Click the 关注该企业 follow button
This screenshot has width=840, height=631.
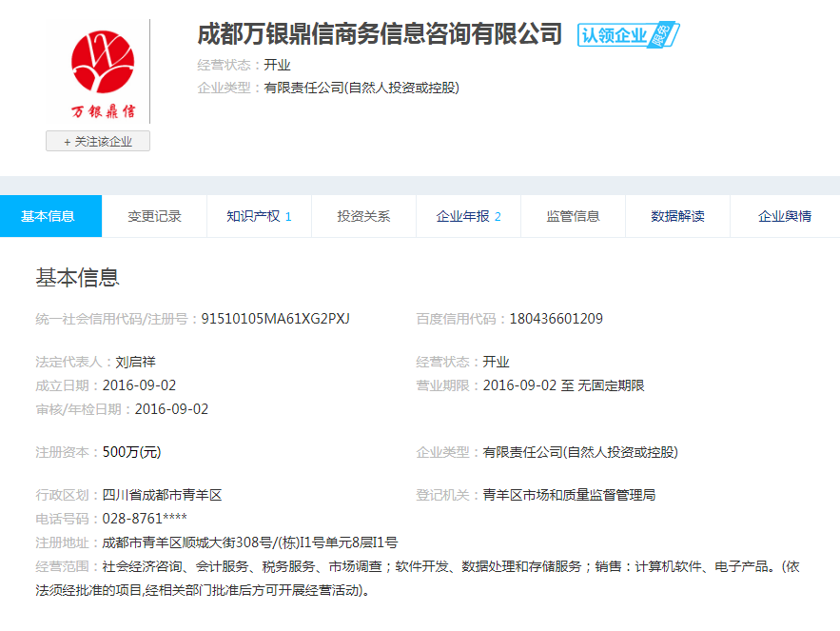(x=98, y=141)
